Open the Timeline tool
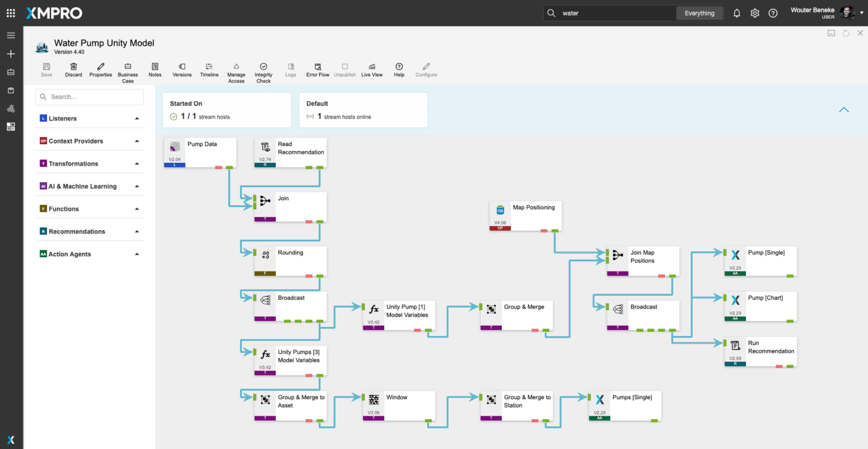The image size is (868, 449). pos(209,67)
